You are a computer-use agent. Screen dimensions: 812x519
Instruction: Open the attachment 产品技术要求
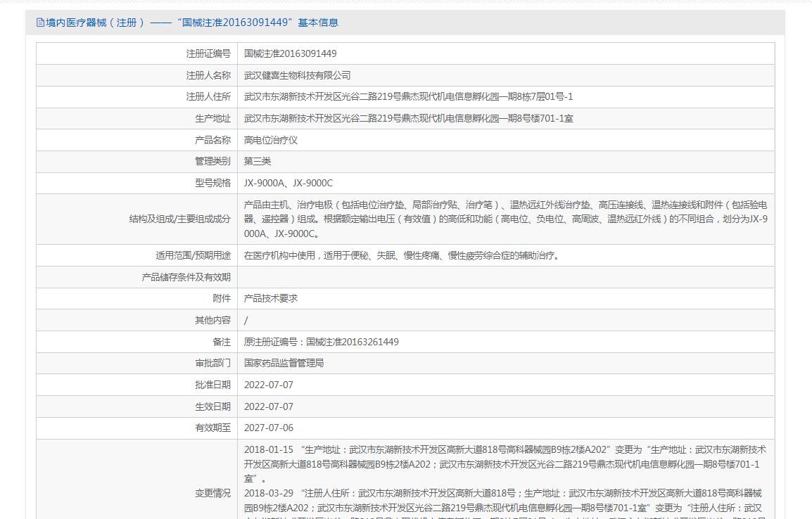pyautogui.click(x=271, y=298)
